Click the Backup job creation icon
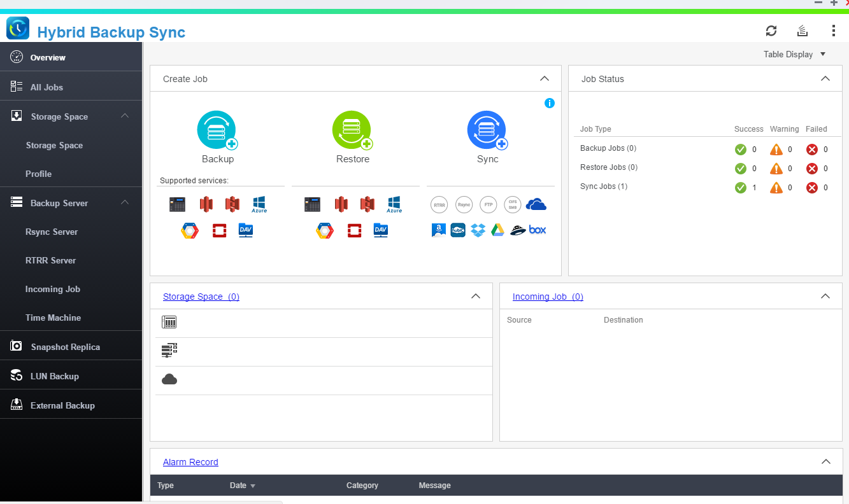This screenshot has height=504, width=849. click(217, 130)
